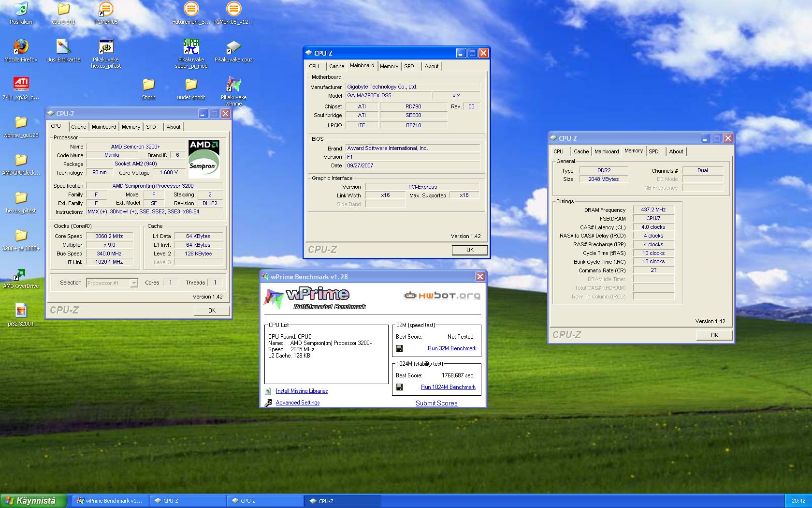Open Mainboard tab in Memory CPU-Z window

point(607,151)
